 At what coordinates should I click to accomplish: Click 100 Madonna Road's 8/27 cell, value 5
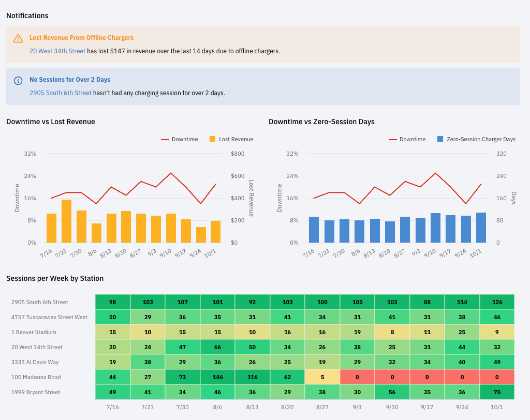coord(322,377)
